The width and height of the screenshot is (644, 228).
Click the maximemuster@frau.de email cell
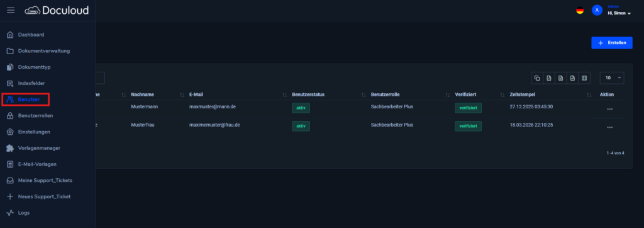pyautogui.click(x=214, y=125)
